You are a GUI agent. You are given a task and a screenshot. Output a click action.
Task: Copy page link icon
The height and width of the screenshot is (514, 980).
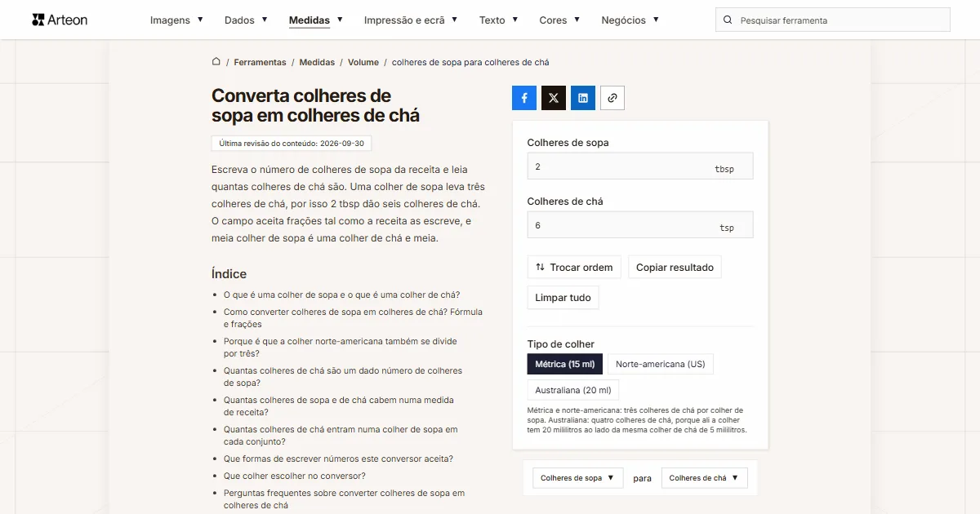tap(612, 98)
